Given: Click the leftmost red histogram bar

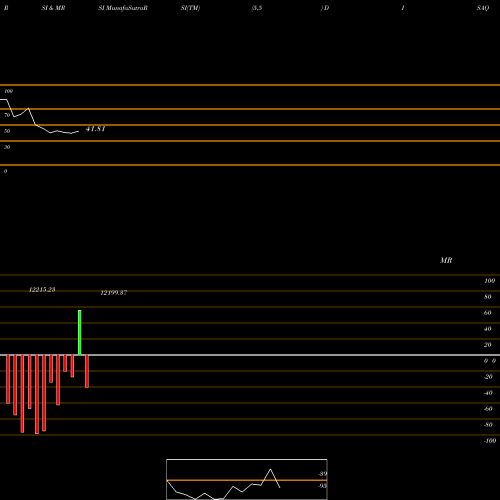Looking at the screenshot, I should click(8, 379).
